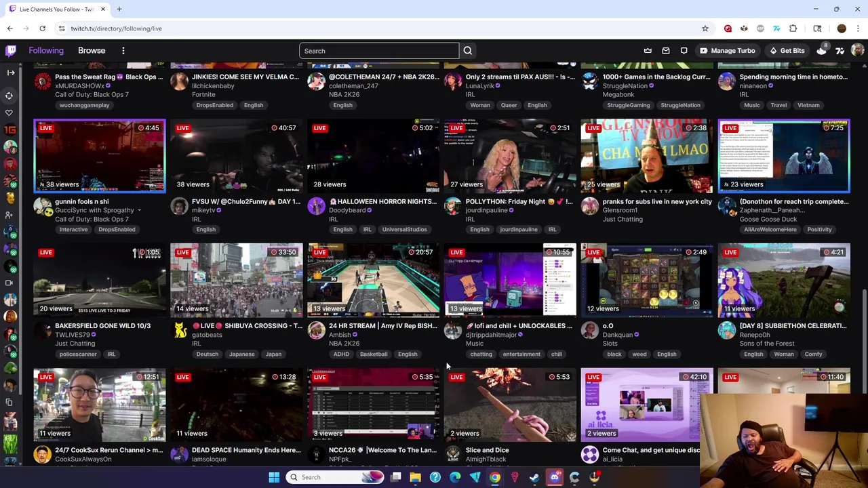Viewport: 868px width, 488px height.
Task: Click the Windows taskbar Search box
Action: tap(336, 477)
